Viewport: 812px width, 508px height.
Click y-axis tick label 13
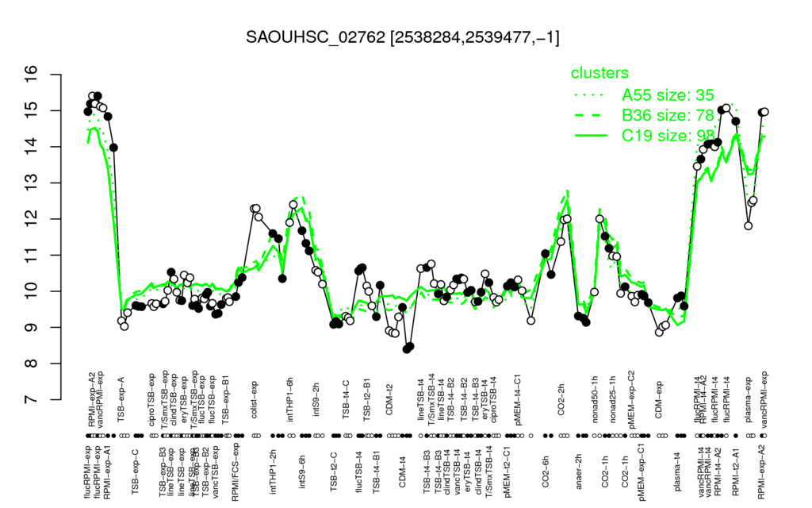click(x=31, y=183)
